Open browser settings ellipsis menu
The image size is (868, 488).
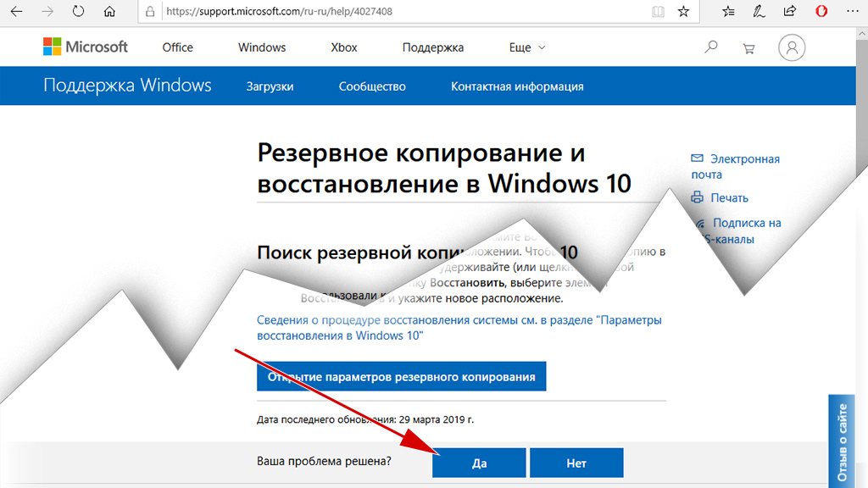(853, 11)
